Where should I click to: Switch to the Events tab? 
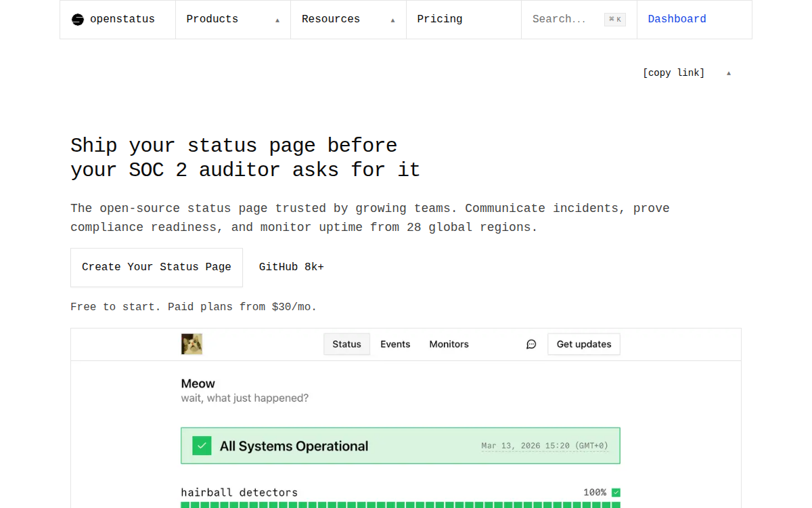click(x=395, y=344)
